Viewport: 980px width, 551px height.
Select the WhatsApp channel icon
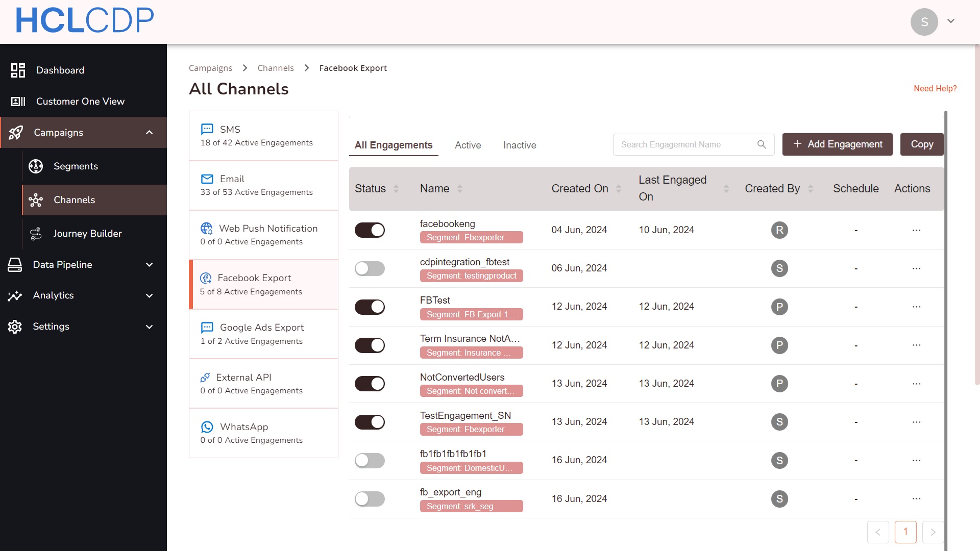click(x=207, y=427)
